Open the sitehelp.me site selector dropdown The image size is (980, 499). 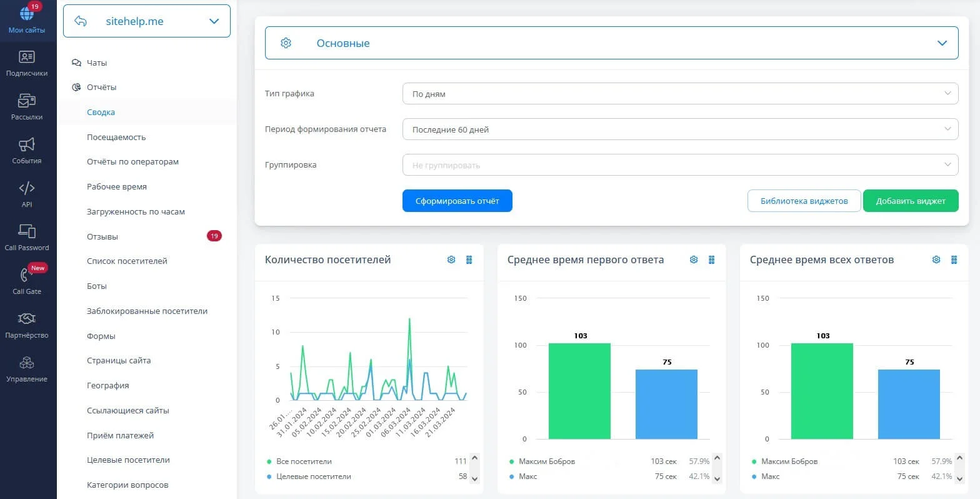(147, 21)
